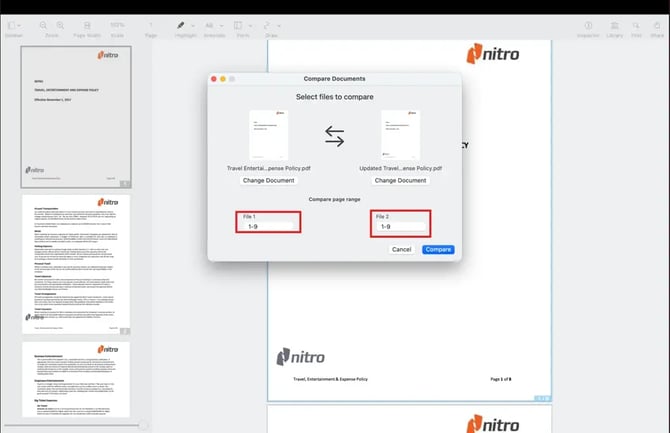Click the File 2 page range field
Image resolution: width=670 pixels, height=433 pixels.
pos(401,226)
